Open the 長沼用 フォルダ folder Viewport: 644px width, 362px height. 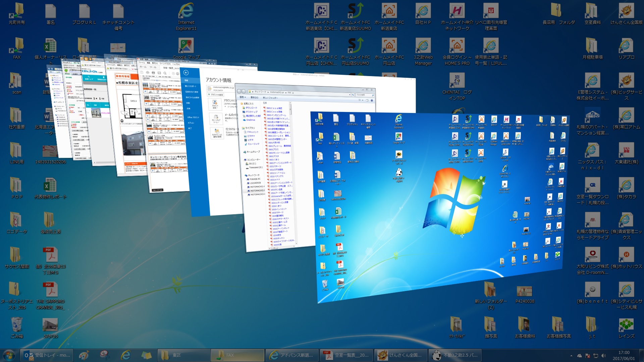pos(558,14)
